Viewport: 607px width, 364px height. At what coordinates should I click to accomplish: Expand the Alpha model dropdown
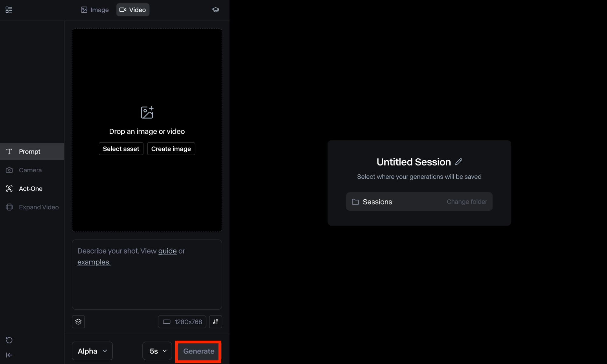92,351
